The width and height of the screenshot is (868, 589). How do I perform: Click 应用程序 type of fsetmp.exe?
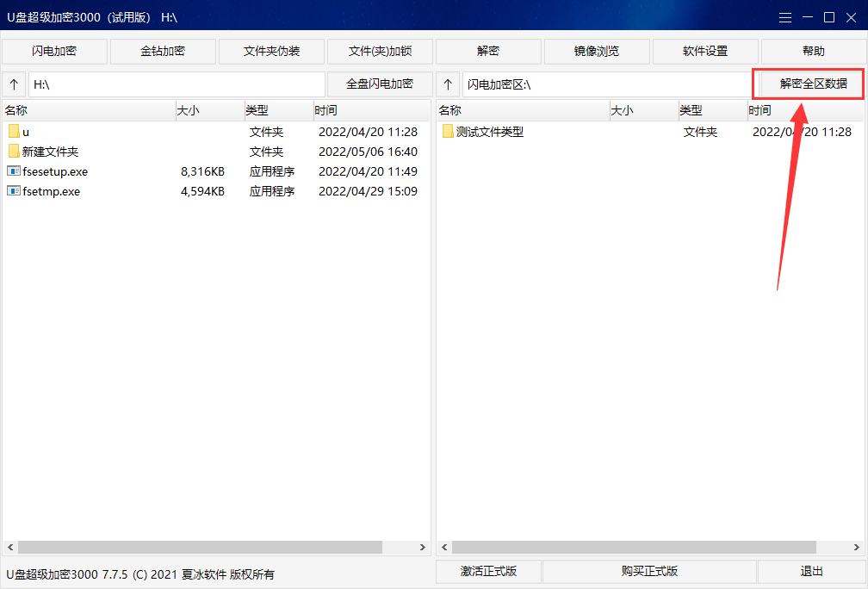(272, 191)
